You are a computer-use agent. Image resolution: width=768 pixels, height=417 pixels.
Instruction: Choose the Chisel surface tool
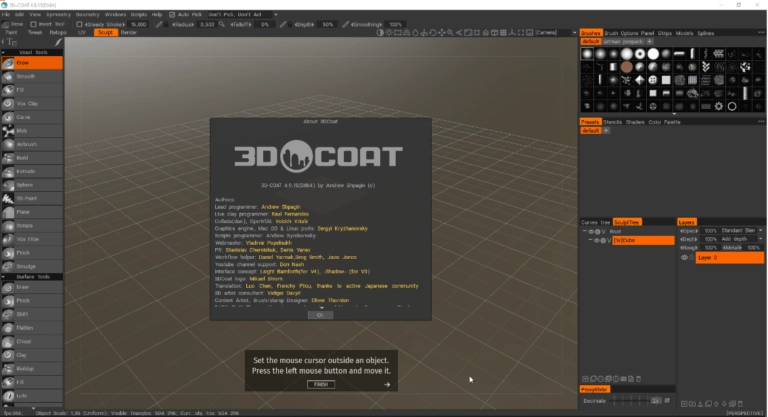point(31,342)
